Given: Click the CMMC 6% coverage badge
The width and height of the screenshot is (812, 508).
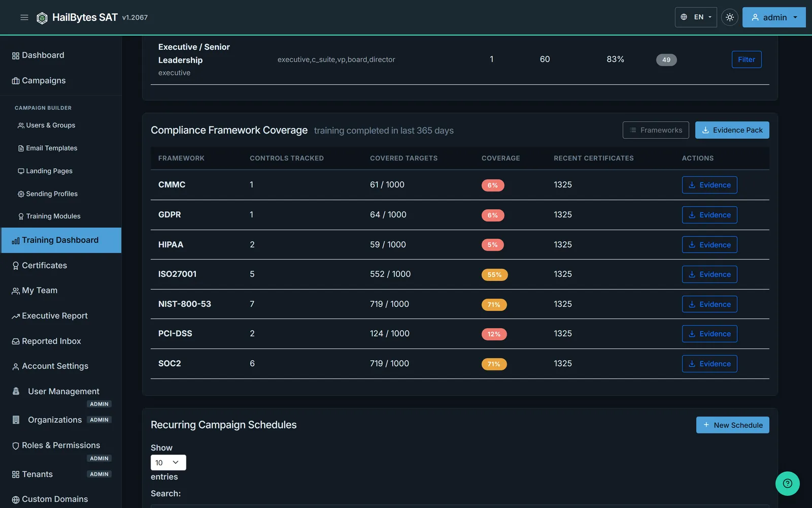Looking at the screenshot, I should pyautogui.click(x=493, y=185).
